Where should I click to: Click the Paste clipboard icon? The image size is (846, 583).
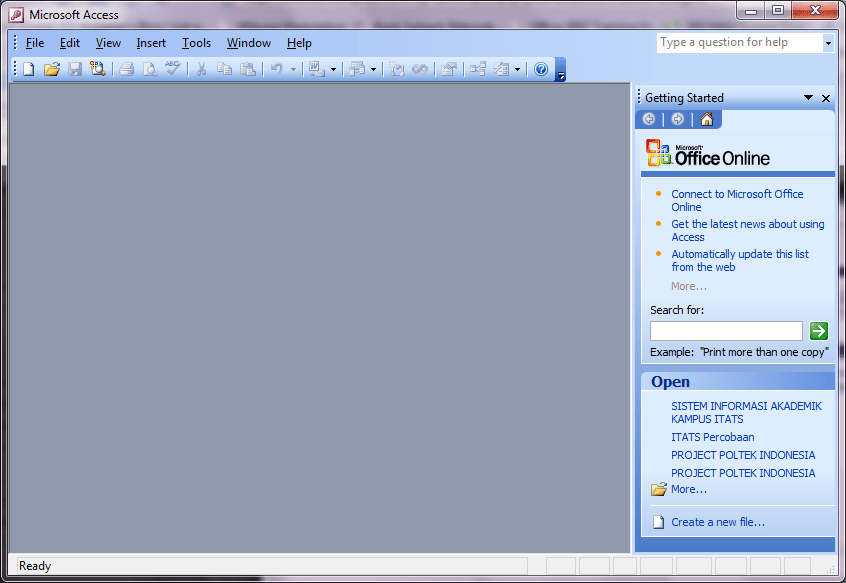click(x=248, y=69)
